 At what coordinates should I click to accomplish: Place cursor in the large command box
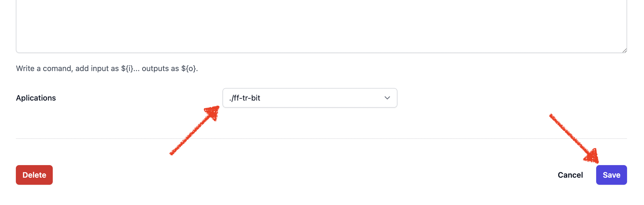[x=321, y=26]
